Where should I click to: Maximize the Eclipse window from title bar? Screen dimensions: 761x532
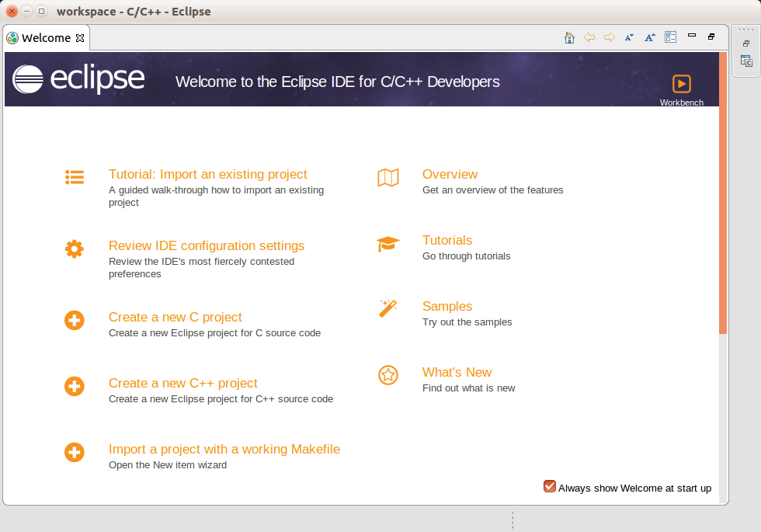click(x=42, y=11)
